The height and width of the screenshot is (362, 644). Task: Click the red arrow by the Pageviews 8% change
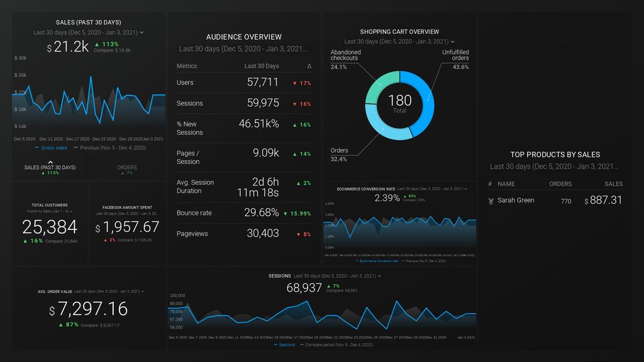click(298, 235)
